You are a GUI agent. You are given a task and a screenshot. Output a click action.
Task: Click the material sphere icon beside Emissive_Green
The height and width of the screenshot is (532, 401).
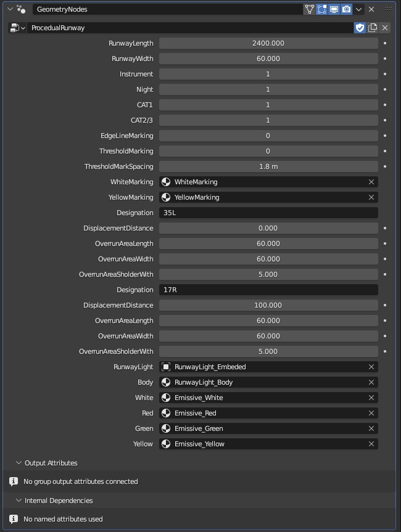click(x=166, y=428)
